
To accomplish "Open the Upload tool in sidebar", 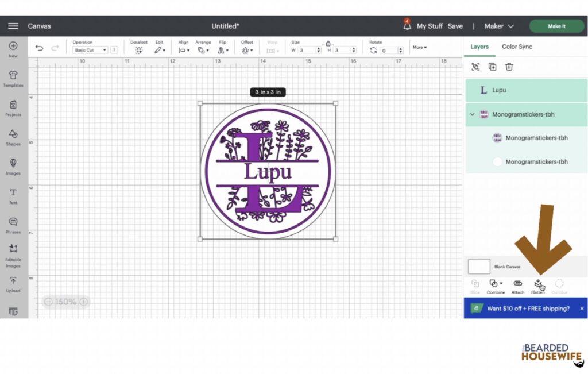I will click(x=13, y=282).
